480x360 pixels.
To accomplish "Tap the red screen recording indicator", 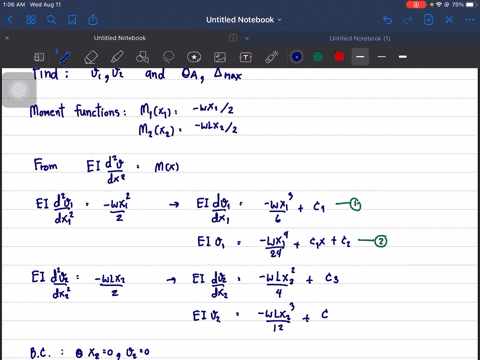I will (416, 5).
